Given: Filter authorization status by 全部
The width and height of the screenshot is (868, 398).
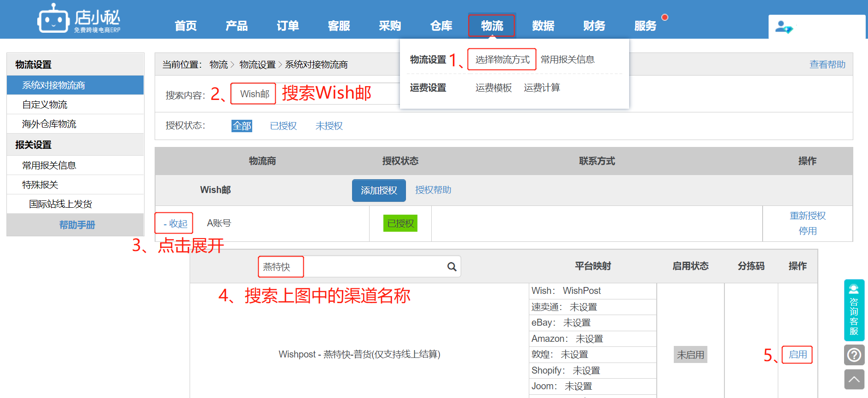Looking at the screenshot, I should [242, 126].
